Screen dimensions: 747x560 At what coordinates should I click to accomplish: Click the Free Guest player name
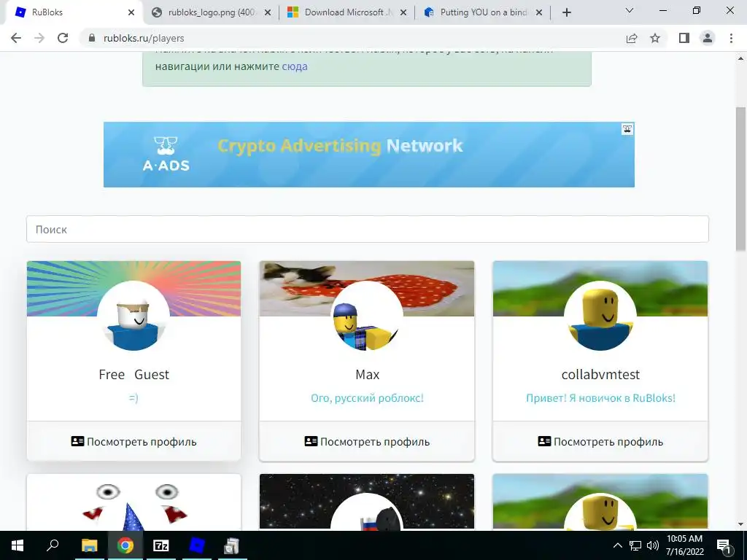(134, 375)
